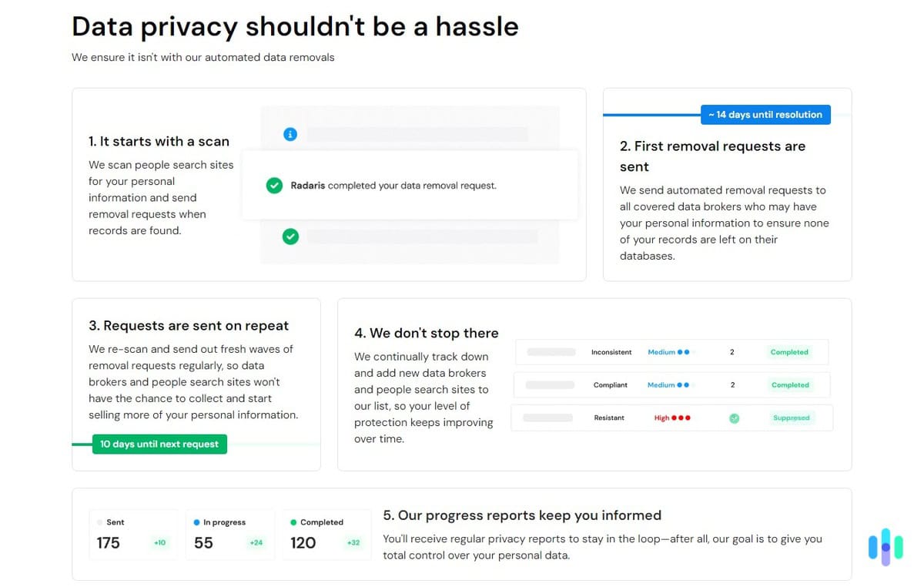Click the lower green checkmark in scan illustration
The height and width of the screenshot is (587, 924).
click(290, 236)
